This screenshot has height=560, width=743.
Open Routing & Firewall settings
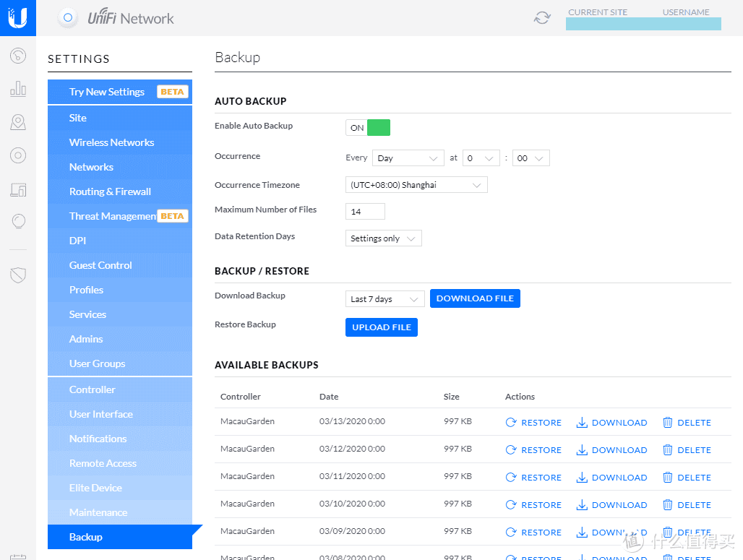[110, 191]
